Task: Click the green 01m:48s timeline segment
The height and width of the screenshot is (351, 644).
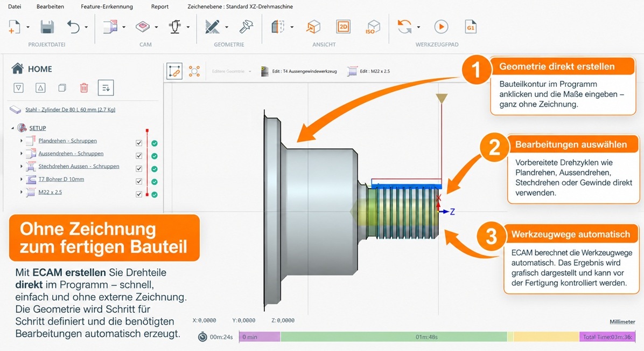Action: point(394,337)
